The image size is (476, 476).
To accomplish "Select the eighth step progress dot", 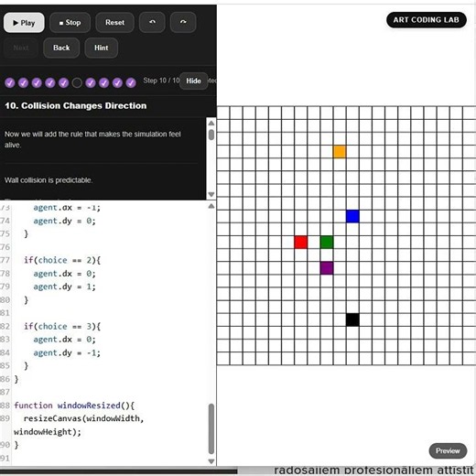I will click(103, 82).
